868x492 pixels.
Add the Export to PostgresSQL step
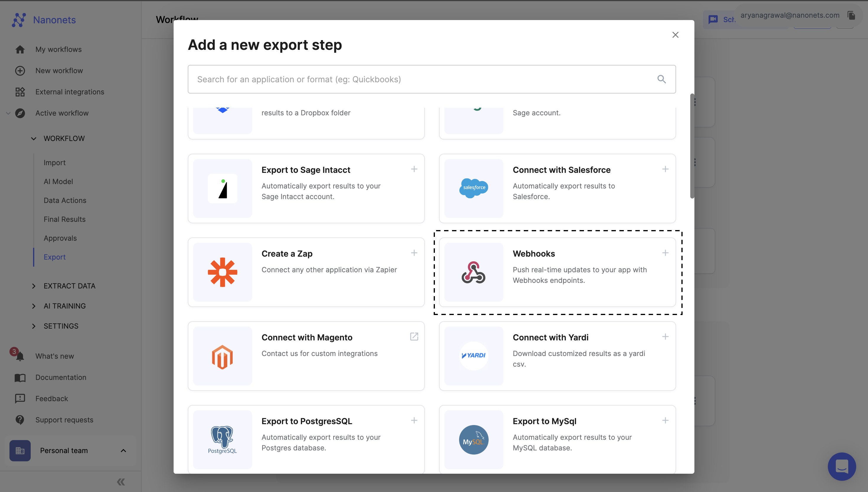point(414,420)
